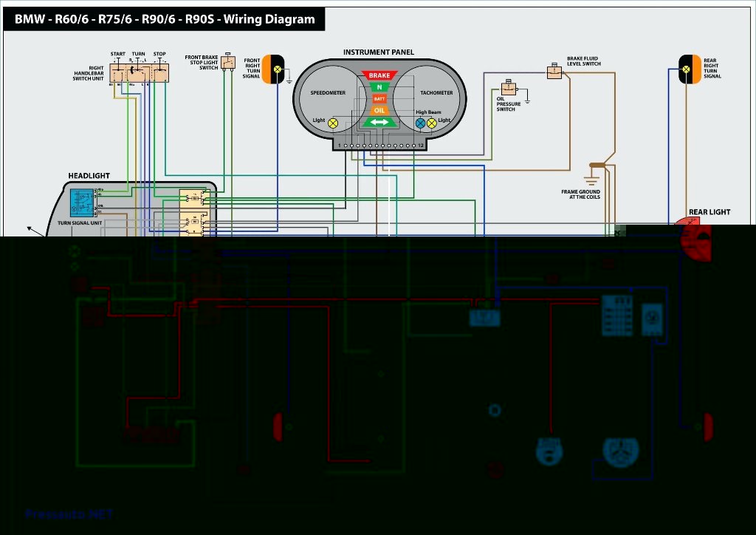Click the green N neutral indicator
Image resolution: width=756 pixels, height=535 pixels.
click(379, 87)
